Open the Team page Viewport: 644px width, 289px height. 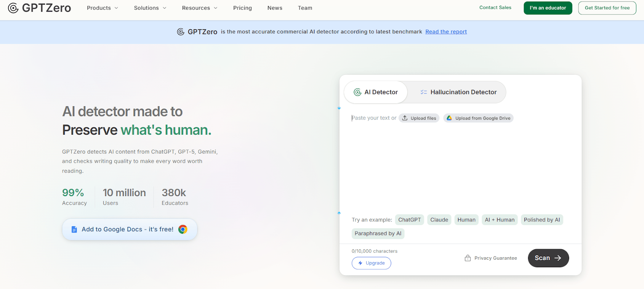click(x=305, y=8)
